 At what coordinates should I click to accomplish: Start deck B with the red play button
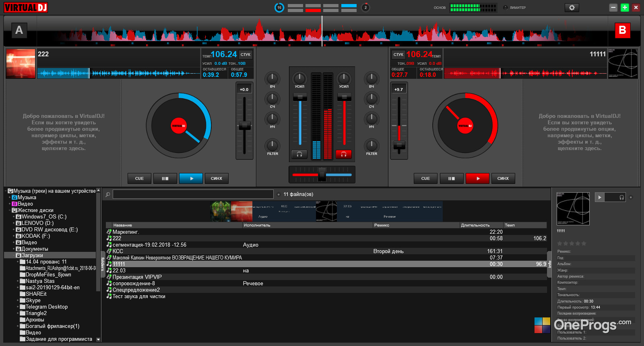tap(477, 178)
